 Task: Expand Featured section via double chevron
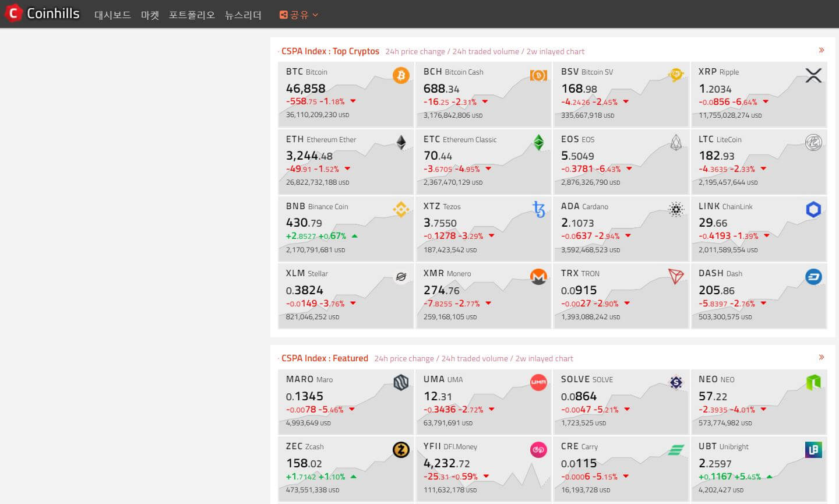point(822,357)
